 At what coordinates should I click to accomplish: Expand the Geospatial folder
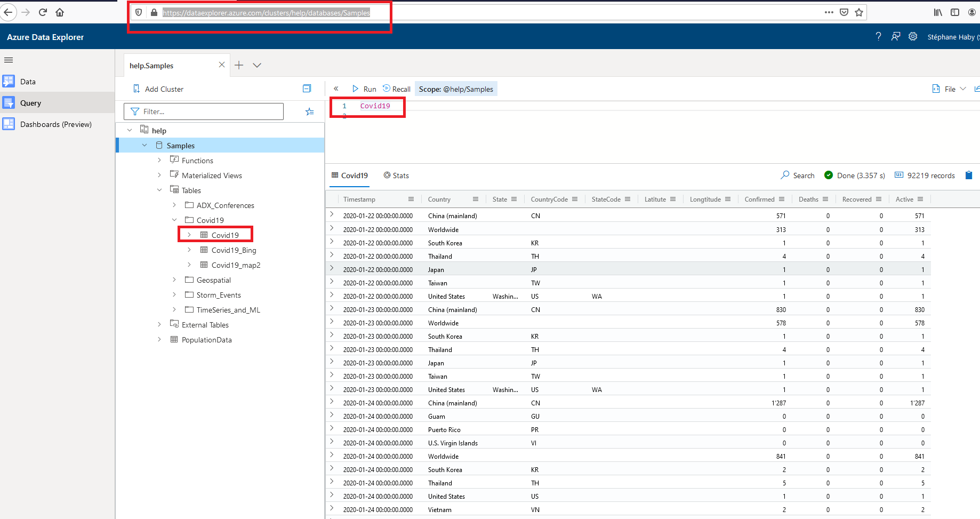coord(174,280)
